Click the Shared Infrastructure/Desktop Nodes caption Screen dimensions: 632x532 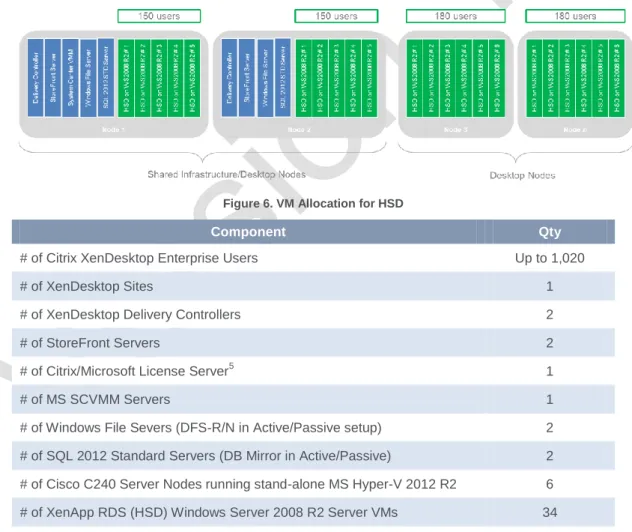[227, 175]
